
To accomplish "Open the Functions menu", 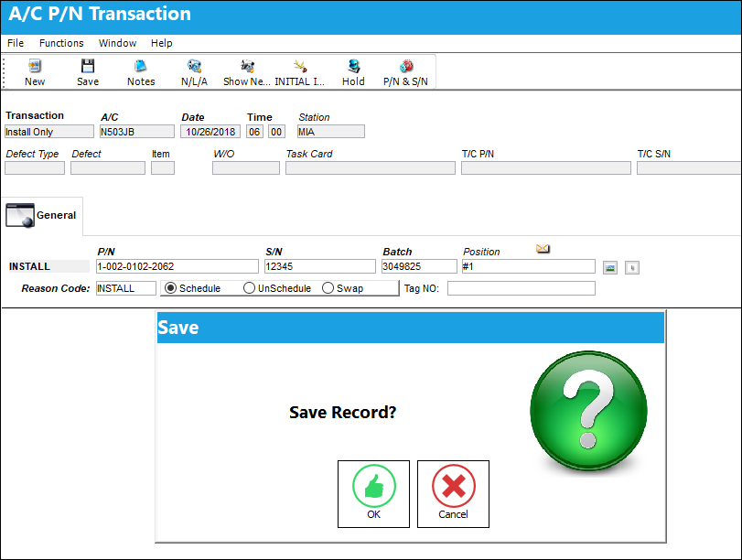I will pyautogui.click(x=61, y=43).
